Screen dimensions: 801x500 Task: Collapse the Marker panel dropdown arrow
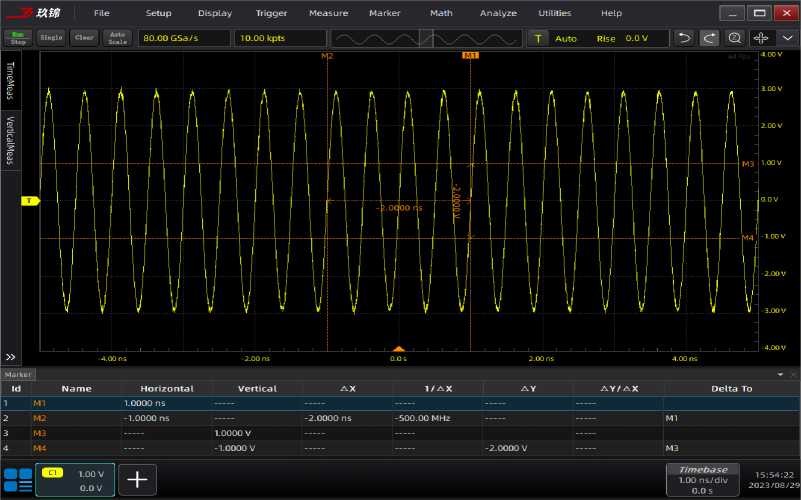point(780,374)
